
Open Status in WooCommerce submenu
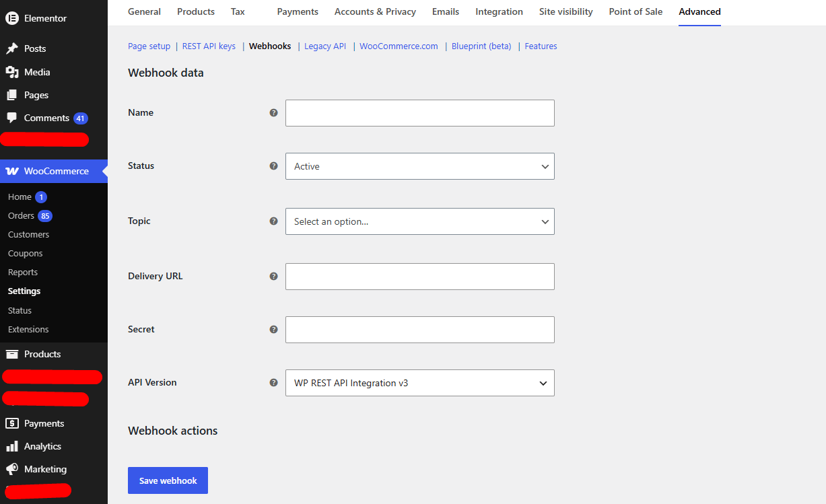(x=20, y=311)
